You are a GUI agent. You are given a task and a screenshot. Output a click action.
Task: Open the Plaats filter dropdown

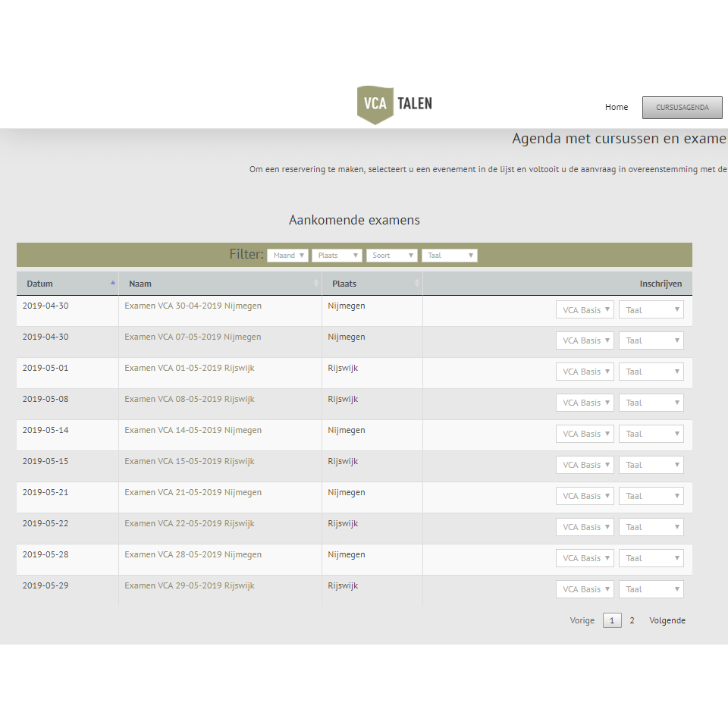(337, 256)
